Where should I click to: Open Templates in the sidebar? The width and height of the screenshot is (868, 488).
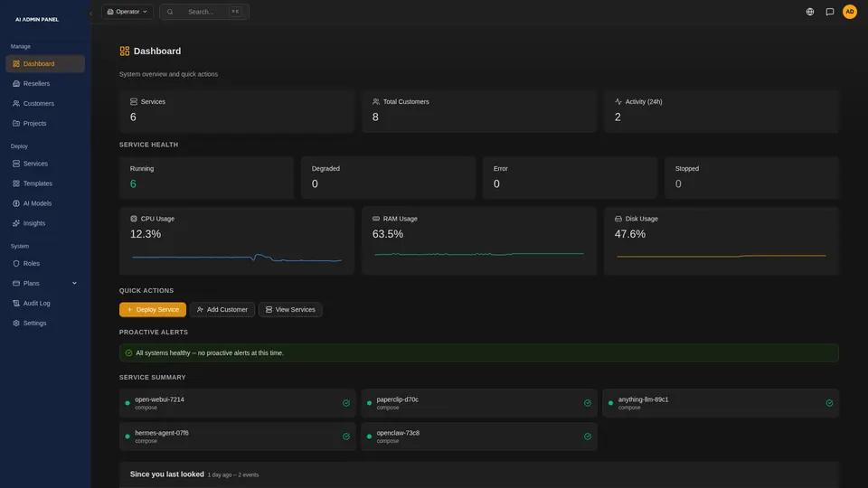click(x=45, y=183)
